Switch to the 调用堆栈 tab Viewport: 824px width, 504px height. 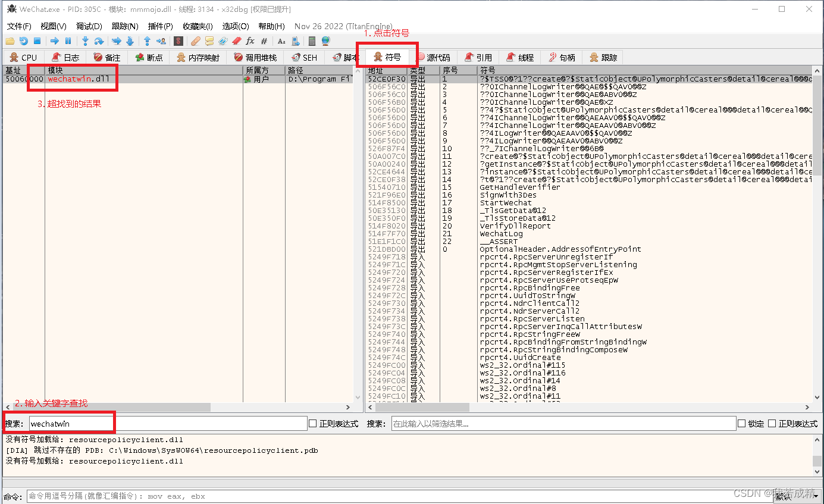[x=255, y=58]
